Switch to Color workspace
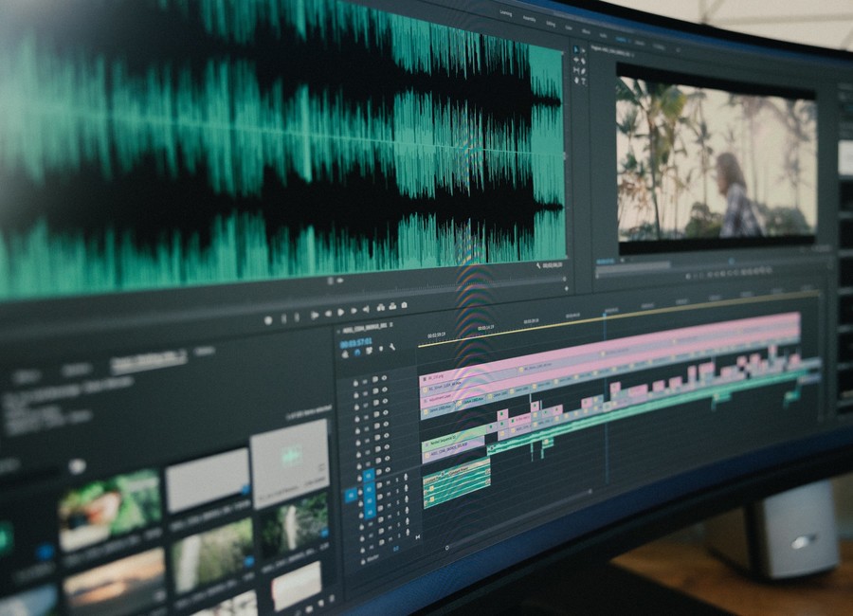 [x=569, y=27]
